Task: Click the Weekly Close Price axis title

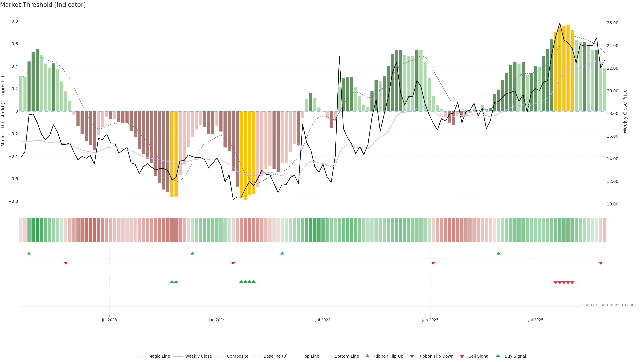Action: click(x=625, y=111)
